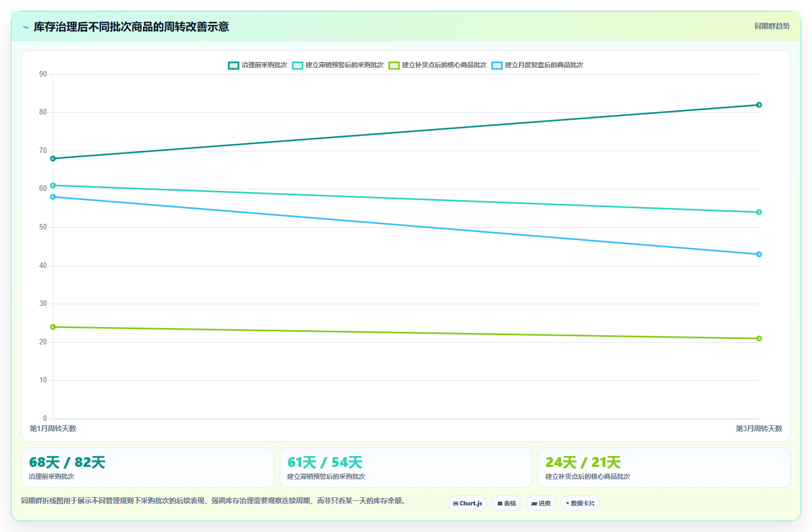Toggle the 建立补货点后的核心商品批次 legend swatch

point(394,65)
